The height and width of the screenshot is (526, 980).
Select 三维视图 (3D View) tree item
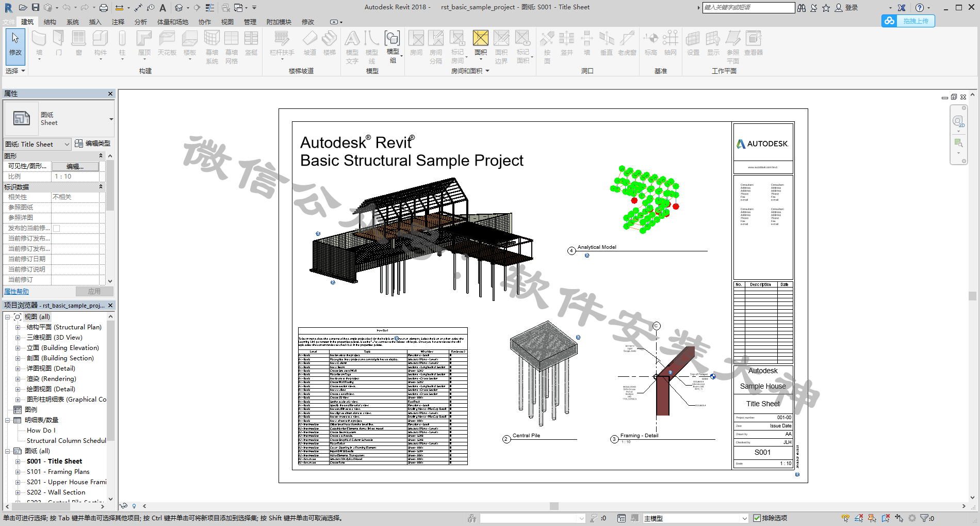pyautogui.click(x=54, y=338)
